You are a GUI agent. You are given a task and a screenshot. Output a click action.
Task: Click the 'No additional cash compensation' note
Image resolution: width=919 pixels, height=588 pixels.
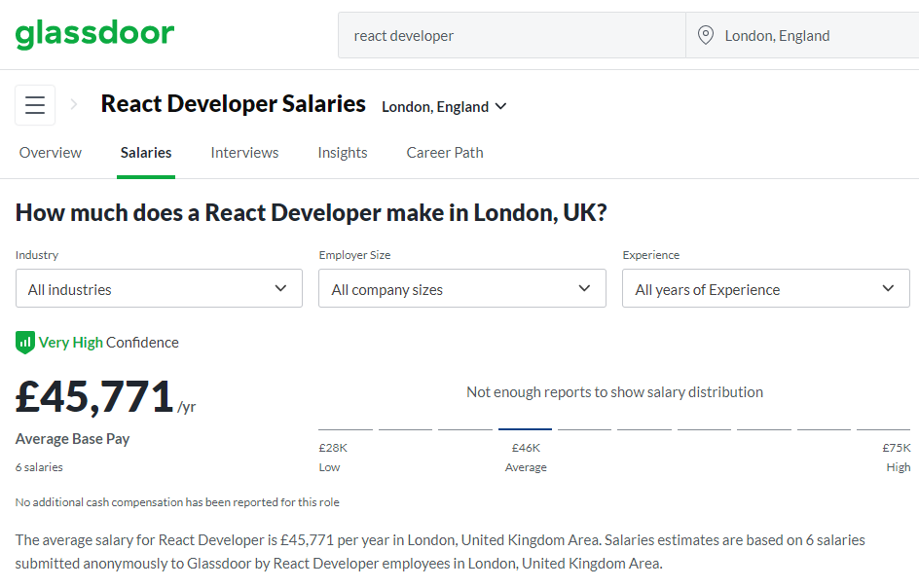(x=177, y=502)
